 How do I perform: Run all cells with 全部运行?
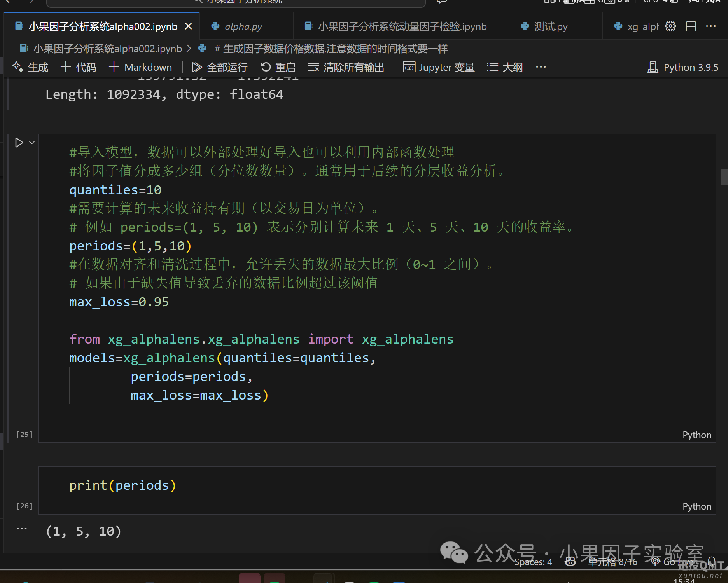220,67
